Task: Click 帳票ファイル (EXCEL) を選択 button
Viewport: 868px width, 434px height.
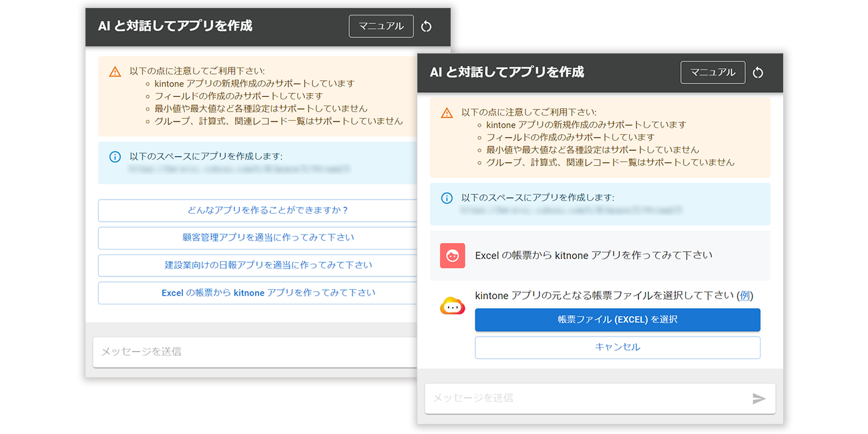Action: point(618,320)
